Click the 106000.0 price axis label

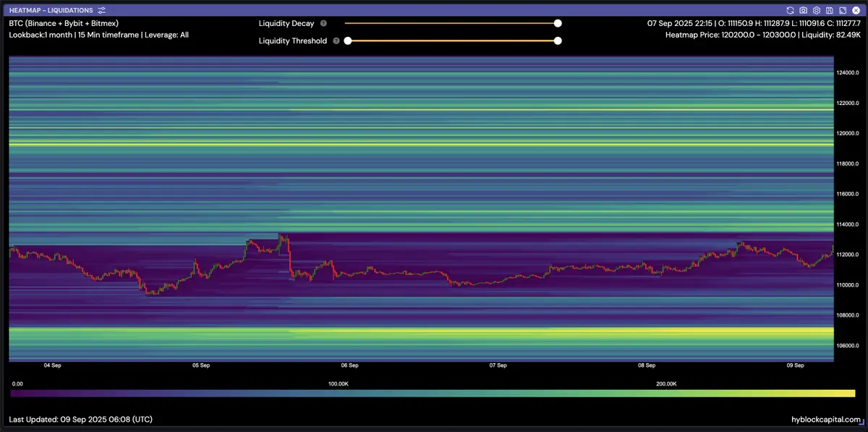point(848,346)
